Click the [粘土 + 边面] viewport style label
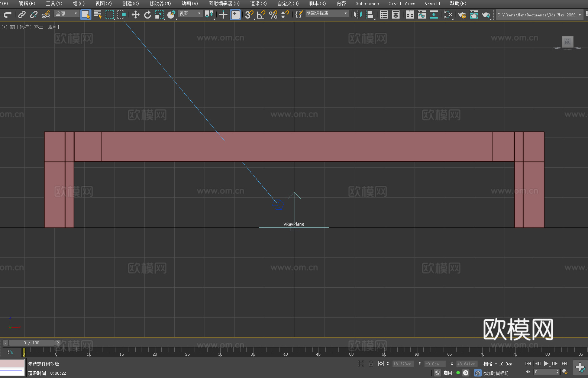 click(46, 27)
